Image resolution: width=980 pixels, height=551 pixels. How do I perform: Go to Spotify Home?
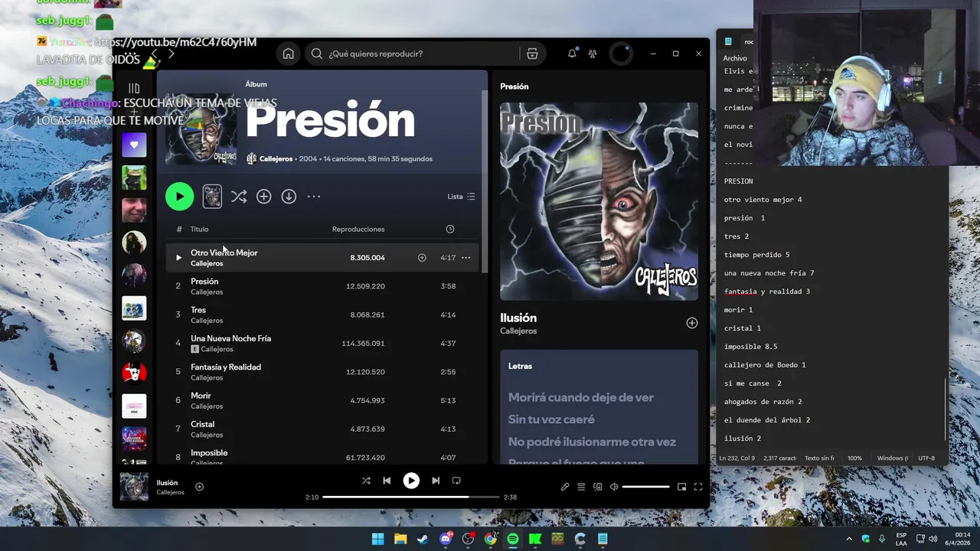tap(288, 54)
